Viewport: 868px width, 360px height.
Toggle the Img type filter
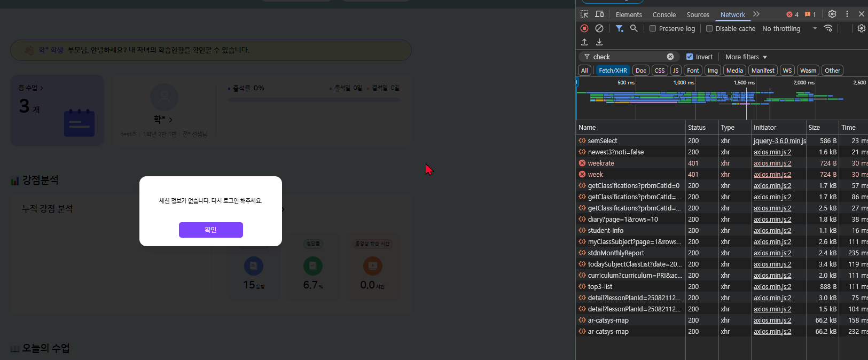[x=713, y=71]
